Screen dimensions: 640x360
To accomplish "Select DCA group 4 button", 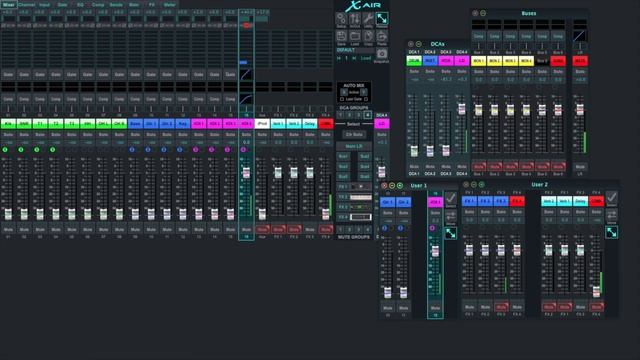I will tap(367, 115).
